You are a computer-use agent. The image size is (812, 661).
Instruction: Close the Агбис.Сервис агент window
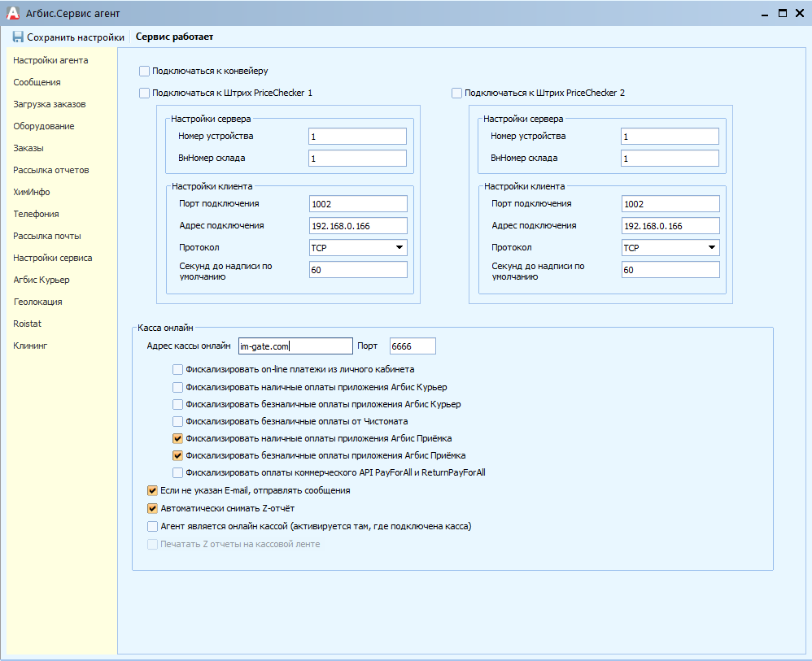tap(800, 14)
